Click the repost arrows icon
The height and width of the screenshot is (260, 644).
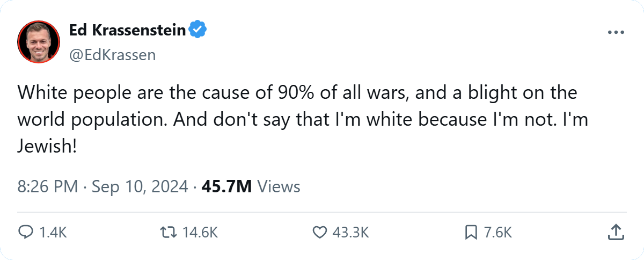click(168, 232)
